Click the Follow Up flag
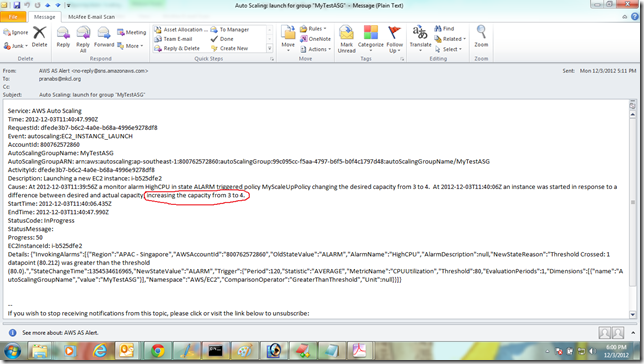644x364 pixels. pyautogui.click(x=394, y=39)
